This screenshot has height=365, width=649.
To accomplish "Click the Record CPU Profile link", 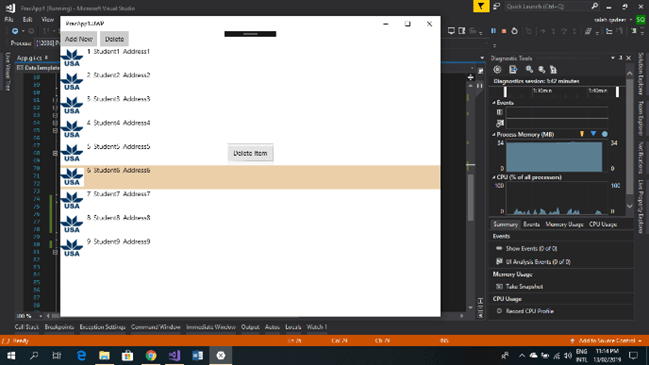I will tap(529, 311).
